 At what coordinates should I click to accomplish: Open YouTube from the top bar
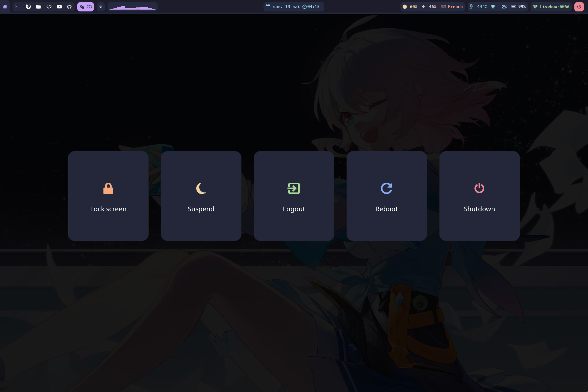click(x=59, y=7)
